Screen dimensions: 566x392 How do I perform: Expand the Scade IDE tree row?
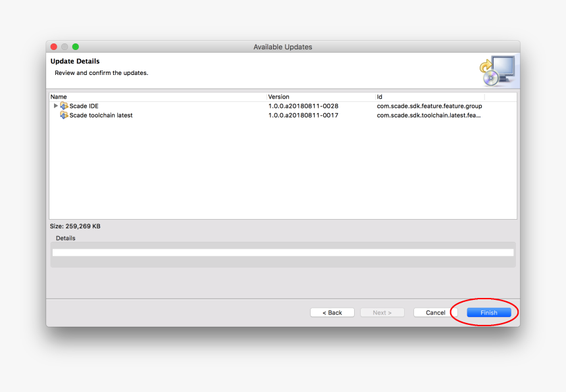point(55,106)
